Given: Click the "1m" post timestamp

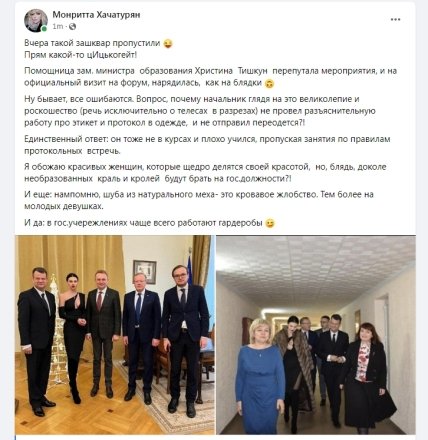Looking at the screenshot, I should (x=57, y=26).
